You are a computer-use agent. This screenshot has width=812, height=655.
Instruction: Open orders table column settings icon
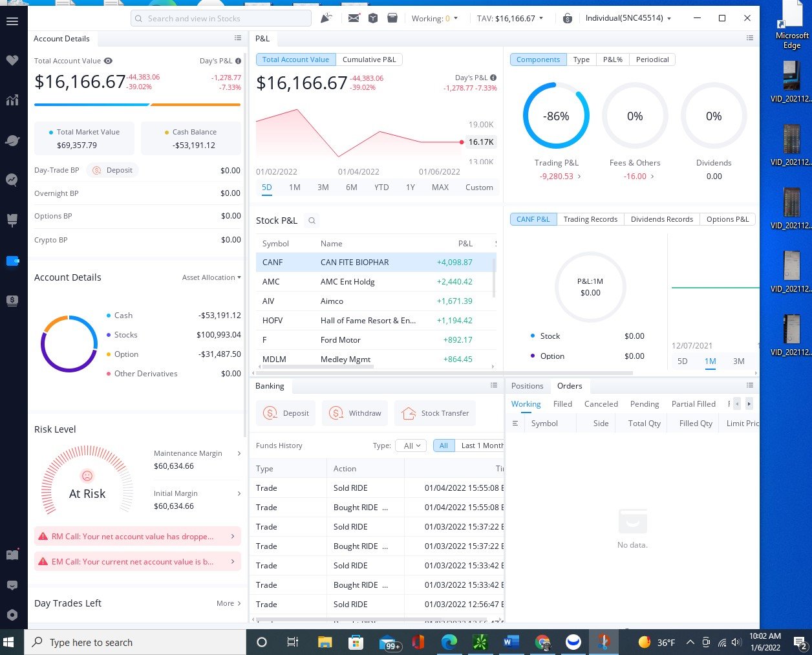pos(515,424)
